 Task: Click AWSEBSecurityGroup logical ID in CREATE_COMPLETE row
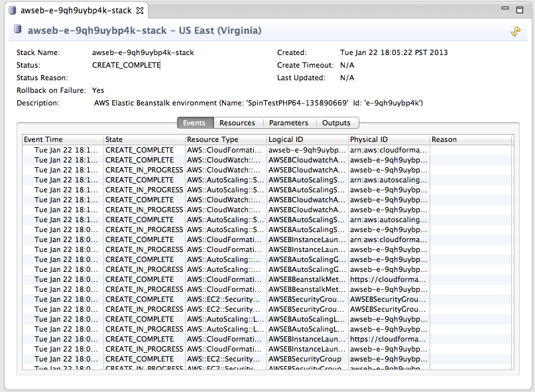[305, 359]
